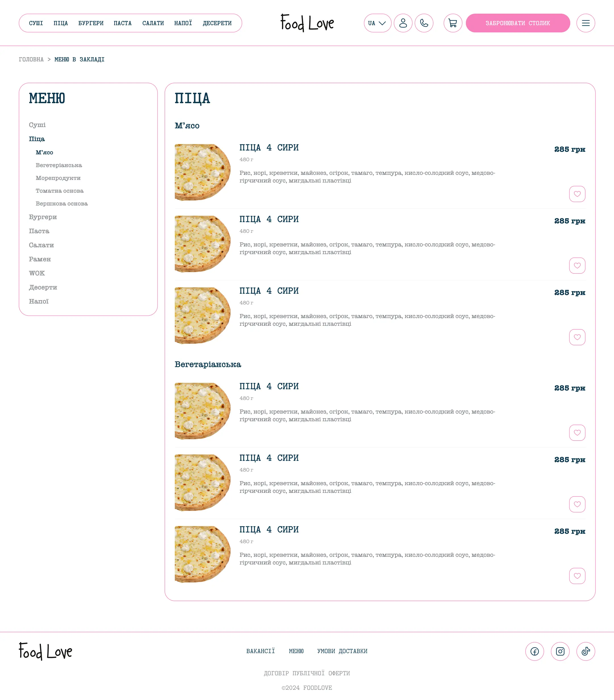This screenshot has width=614, height=700.
Task: Click the Food Love logo in footer
Action: [45, 651]
